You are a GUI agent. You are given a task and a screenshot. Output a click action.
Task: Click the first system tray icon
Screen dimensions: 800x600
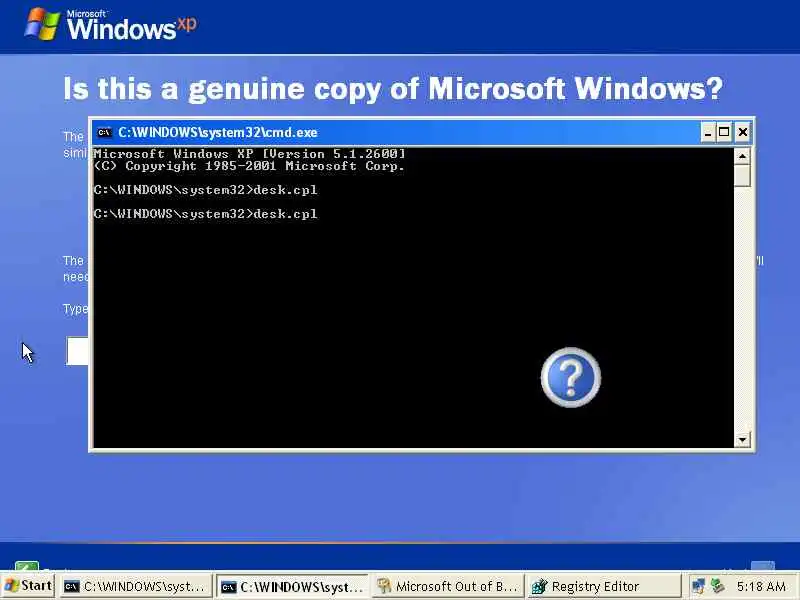point(698,586)
